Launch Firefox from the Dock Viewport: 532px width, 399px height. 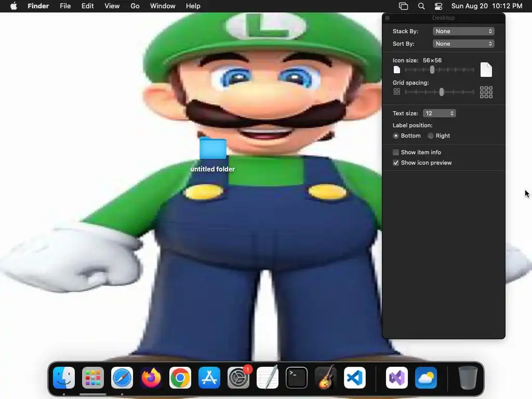(151, 378)
